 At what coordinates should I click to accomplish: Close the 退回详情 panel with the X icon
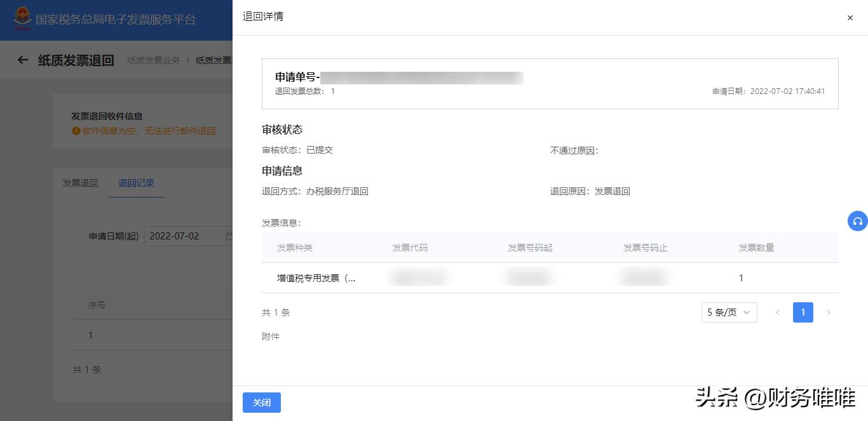coord(850,18)
